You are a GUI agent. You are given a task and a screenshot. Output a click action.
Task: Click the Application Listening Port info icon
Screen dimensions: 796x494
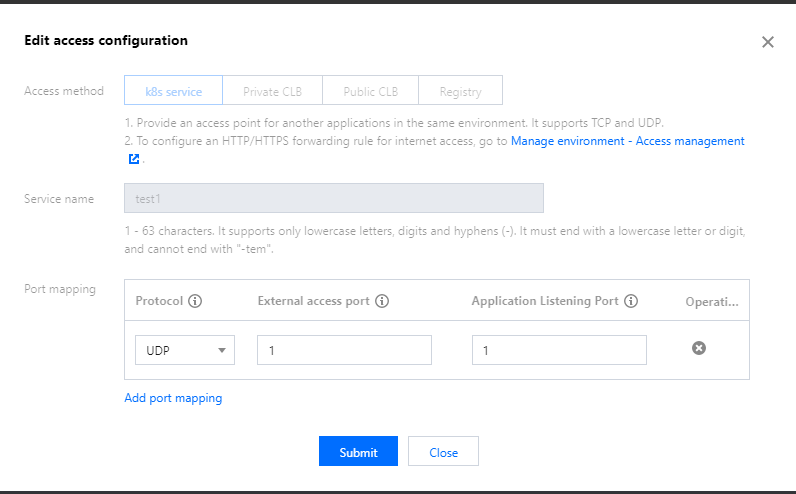(x=631, y=301)
